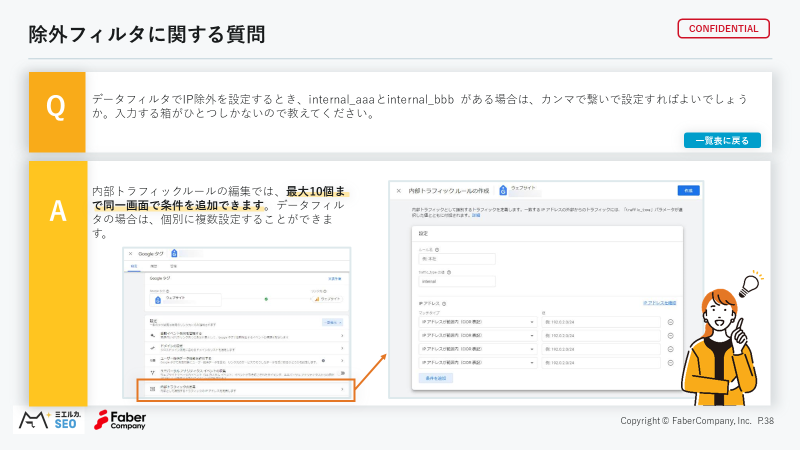Click the rule name input field
This screenshot has width=800, height=450.
coord(457,259)
